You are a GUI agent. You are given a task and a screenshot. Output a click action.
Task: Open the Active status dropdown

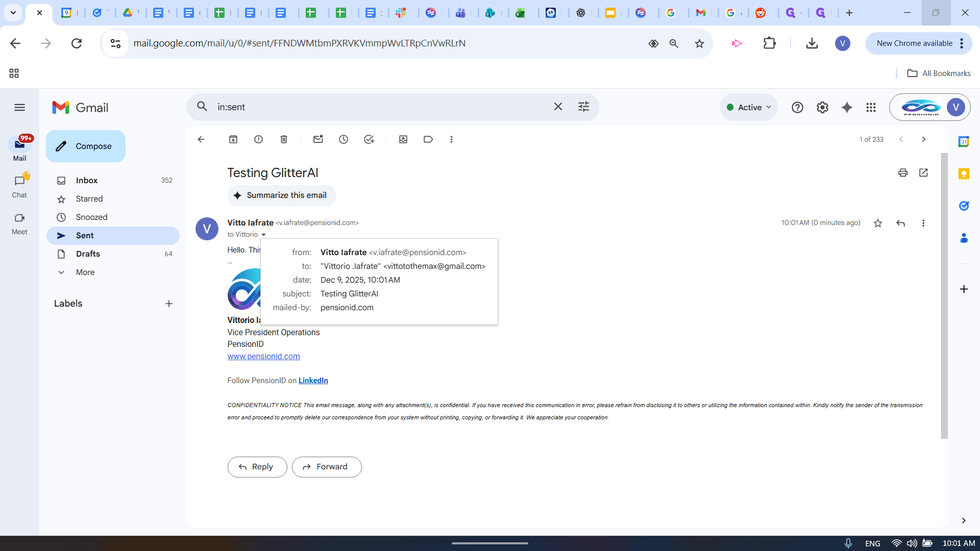pos(749,107)
